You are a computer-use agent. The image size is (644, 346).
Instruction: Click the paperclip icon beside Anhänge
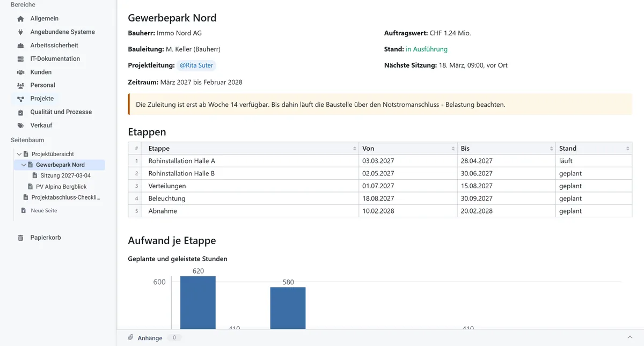point(130,337)
